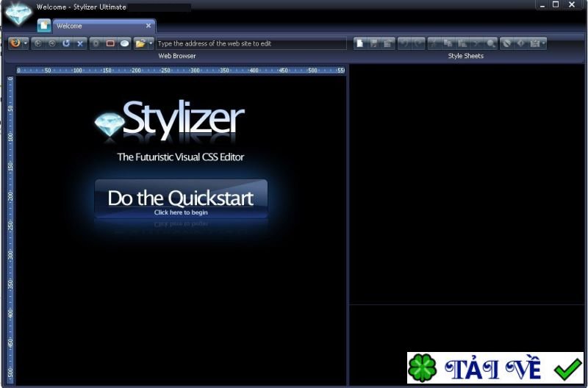This screenshot has height=388, width=588.
Task: Click the diamond-shaped icon in Style Sheets toolbar
Action: 521,43
